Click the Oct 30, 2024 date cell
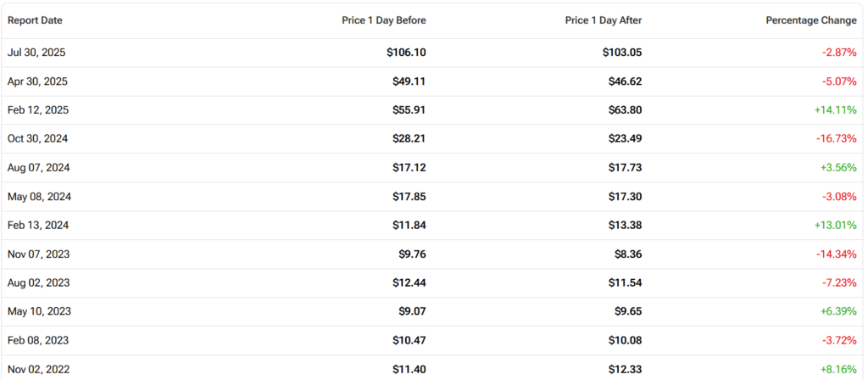 (38, 139)
